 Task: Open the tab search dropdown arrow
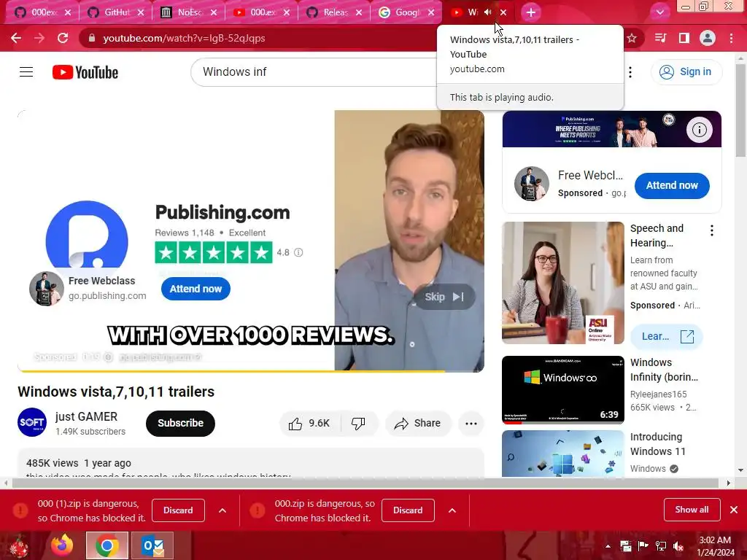(x=659, y=12)
